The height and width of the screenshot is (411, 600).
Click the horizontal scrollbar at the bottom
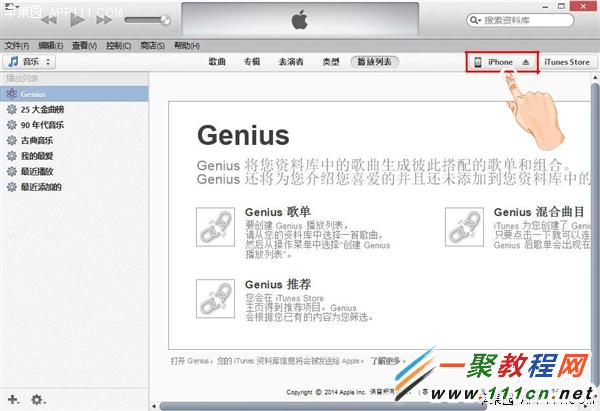pos(323,406)
